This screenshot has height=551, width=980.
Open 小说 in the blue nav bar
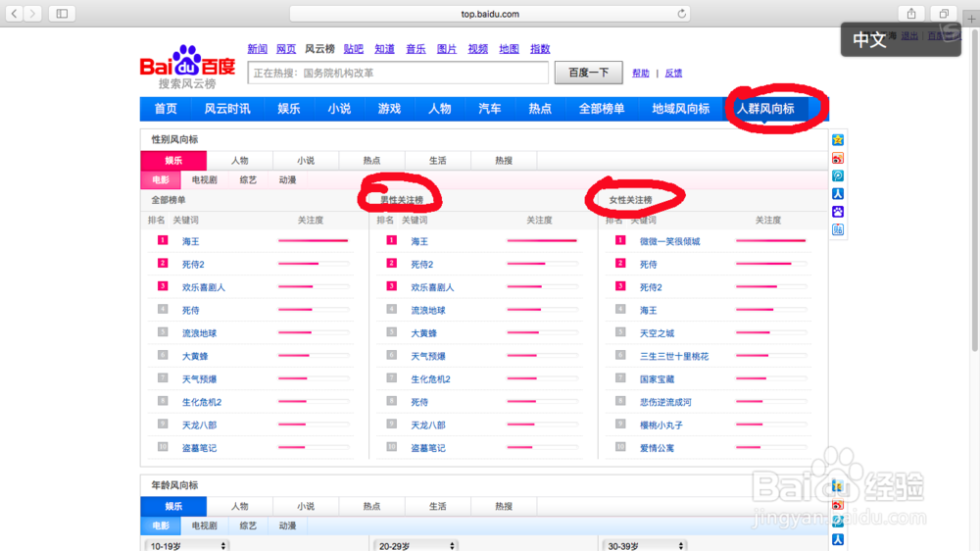[x=339, y=109]
